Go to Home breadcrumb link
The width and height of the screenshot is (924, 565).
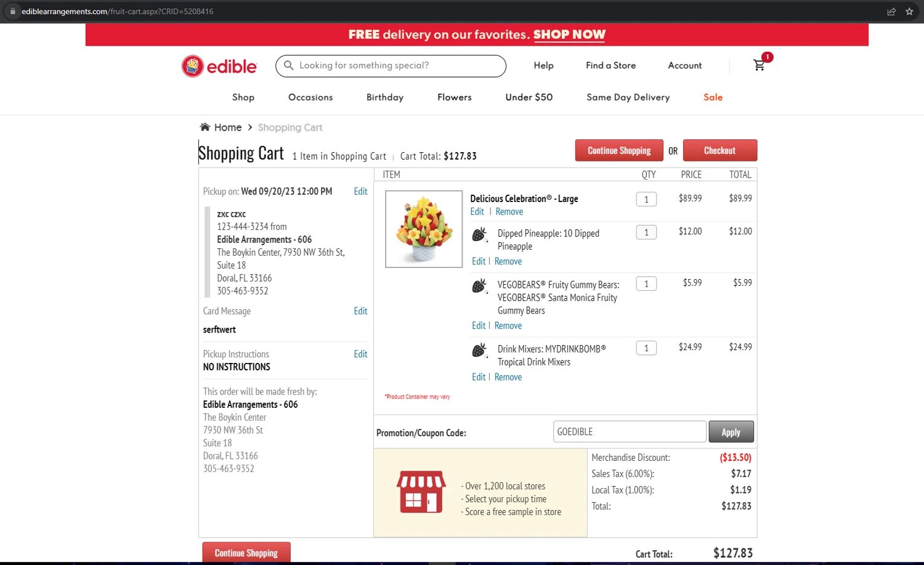tap(228, 128)
